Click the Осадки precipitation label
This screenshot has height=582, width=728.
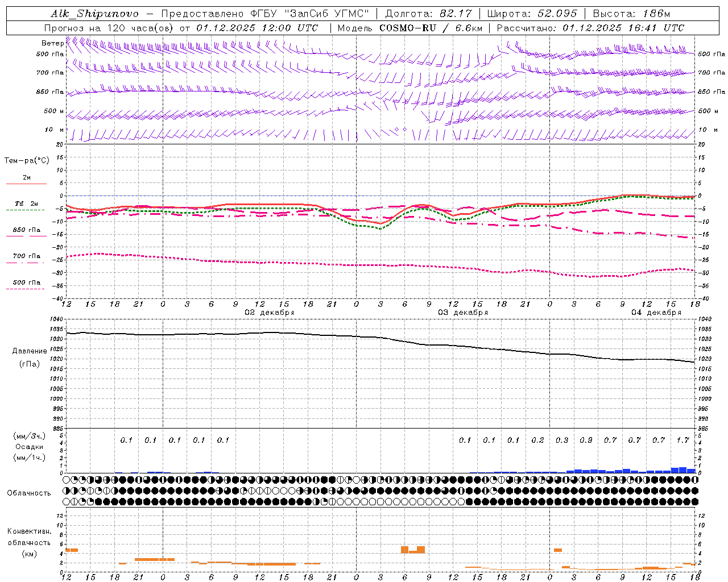(30, 447)
